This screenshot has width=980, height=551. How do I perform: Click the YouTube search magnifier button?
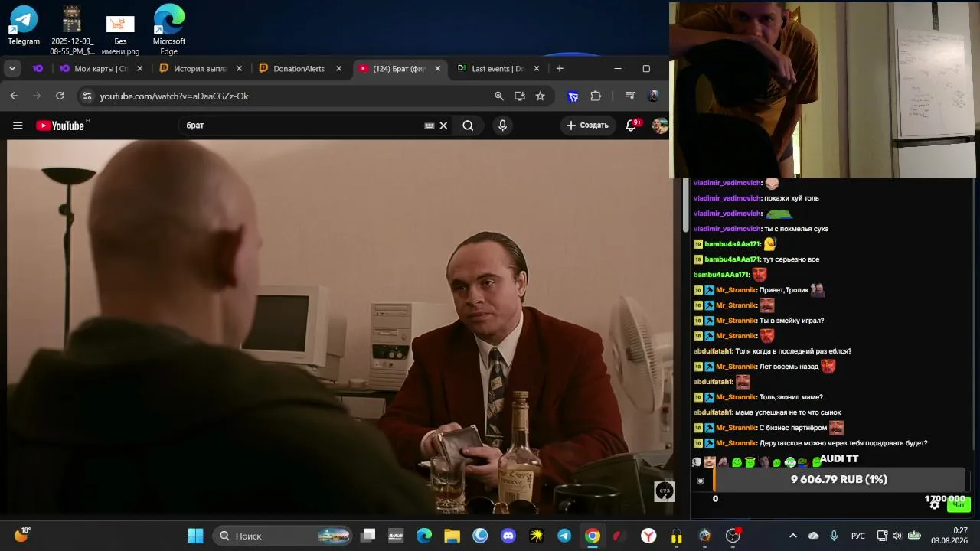(468, 126)
